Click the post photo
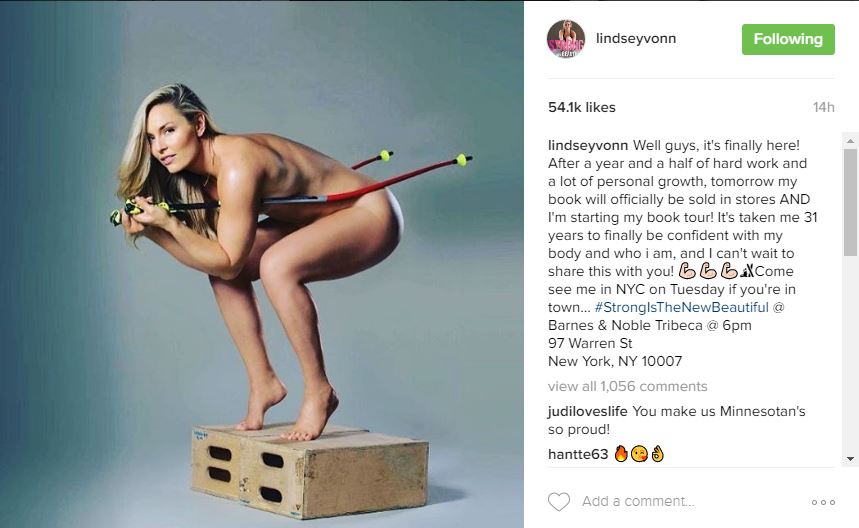The width and height of the screenshot is (859, 528). click(x=262, y=264)
